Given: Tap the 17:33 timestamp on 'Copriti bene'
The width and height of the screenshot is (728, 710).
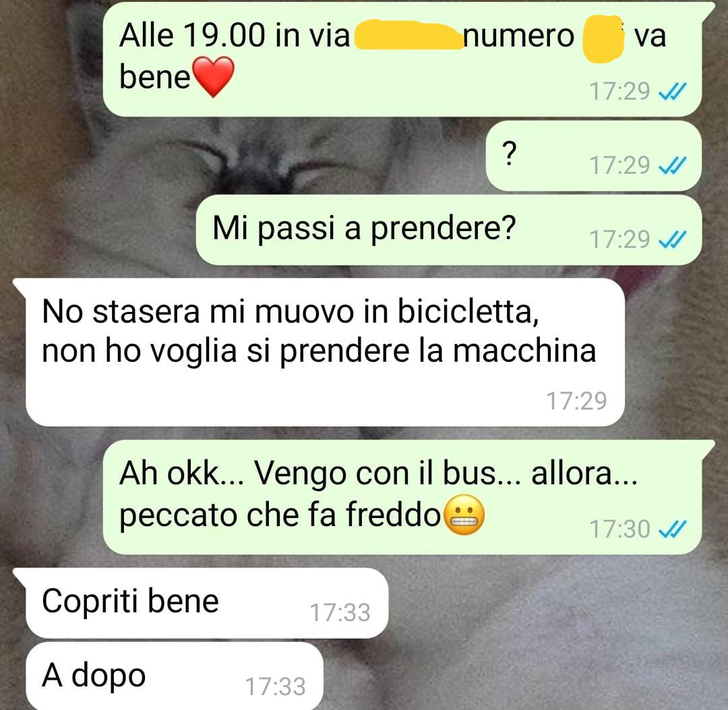Looking at the screenshot, I should 340,612.
